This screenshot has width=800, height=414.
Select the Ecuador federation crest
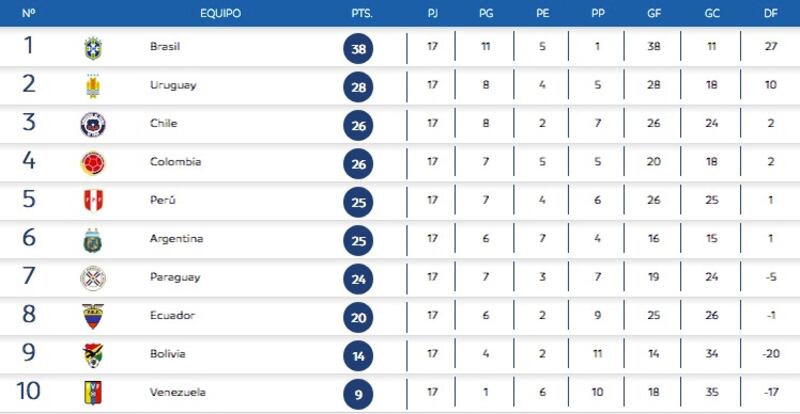pos(93,316)
